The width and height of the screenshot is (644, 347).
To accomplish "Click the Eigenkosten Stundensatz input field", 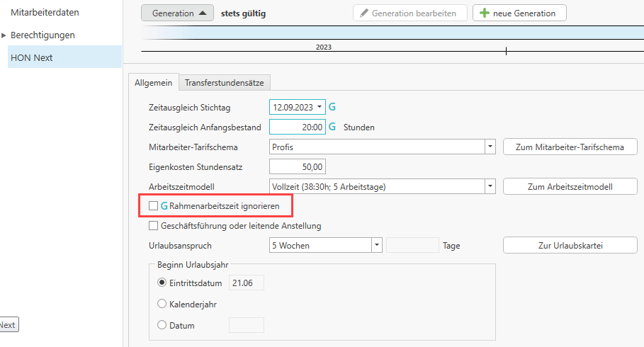I will coord(298,167).
